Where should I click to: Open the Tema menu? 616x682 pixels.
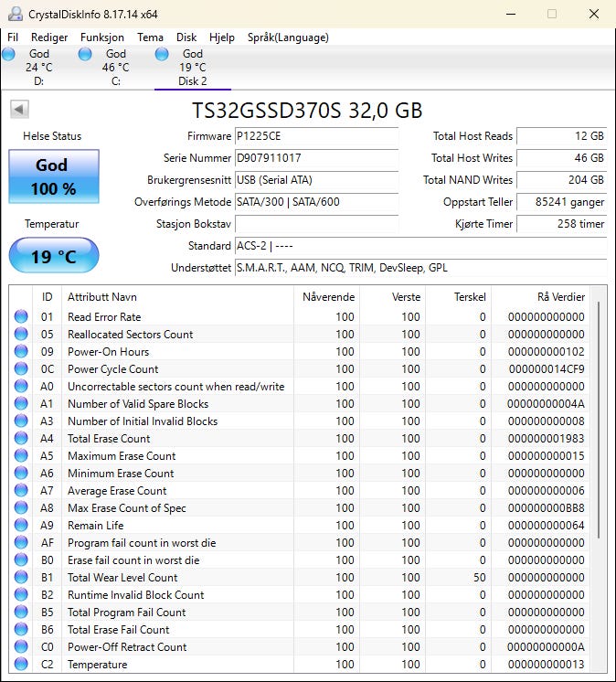pos(150,37)
